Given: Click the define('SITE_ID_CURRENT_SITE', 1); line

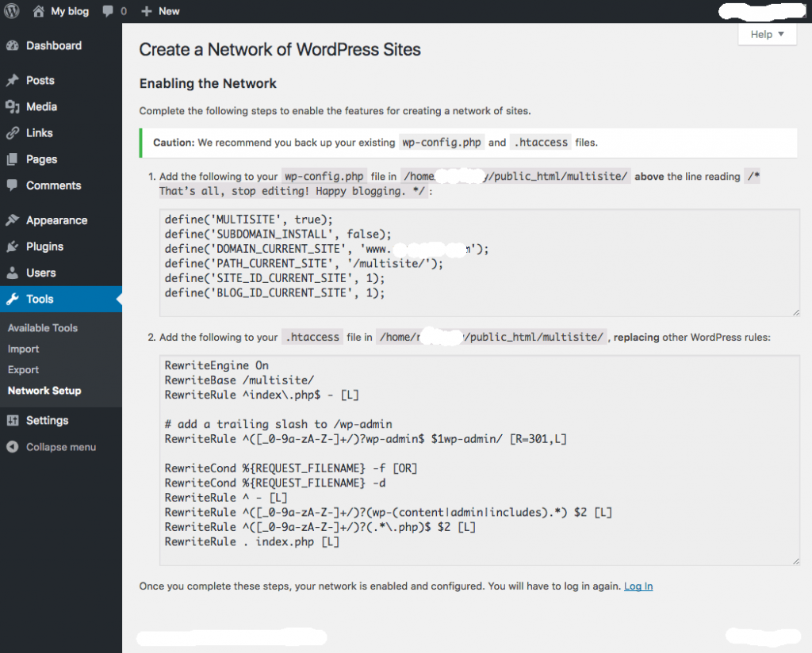Looking at the screenshot, I should pos(274,278).
